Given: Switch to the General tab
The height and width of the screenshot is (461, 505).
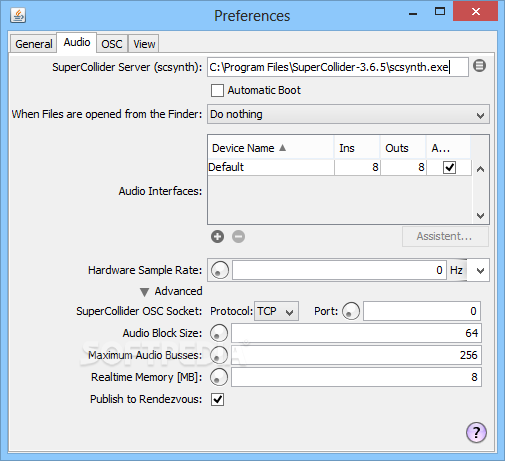Looking at the screenshot, I should coord(33,44).
